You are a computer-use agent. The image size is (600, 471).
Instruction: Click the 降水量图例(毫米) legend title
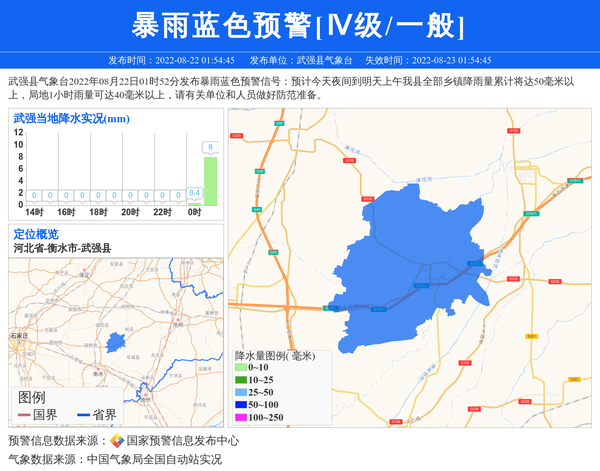pos(275,356)
